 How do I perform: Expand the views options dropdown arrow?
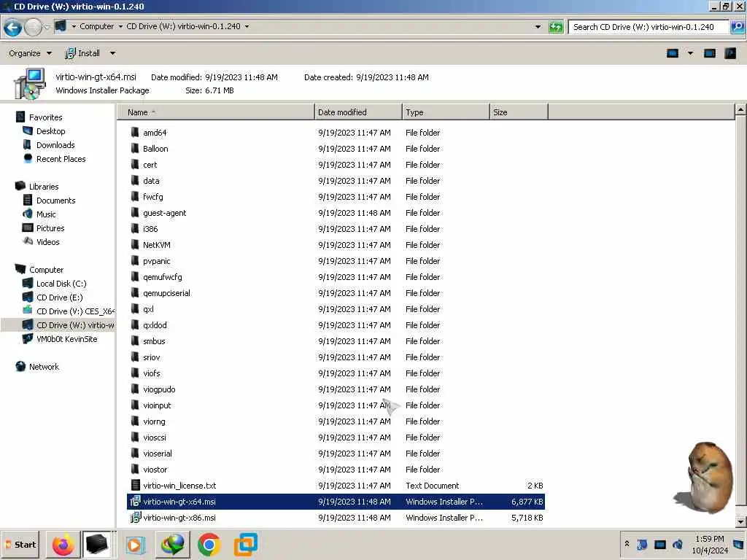pyautogui.click(x=690, y=53)
